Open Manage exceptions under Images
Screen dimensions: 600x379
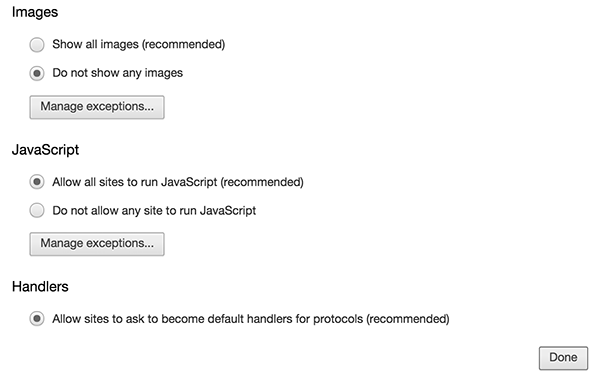click(97, 107)
